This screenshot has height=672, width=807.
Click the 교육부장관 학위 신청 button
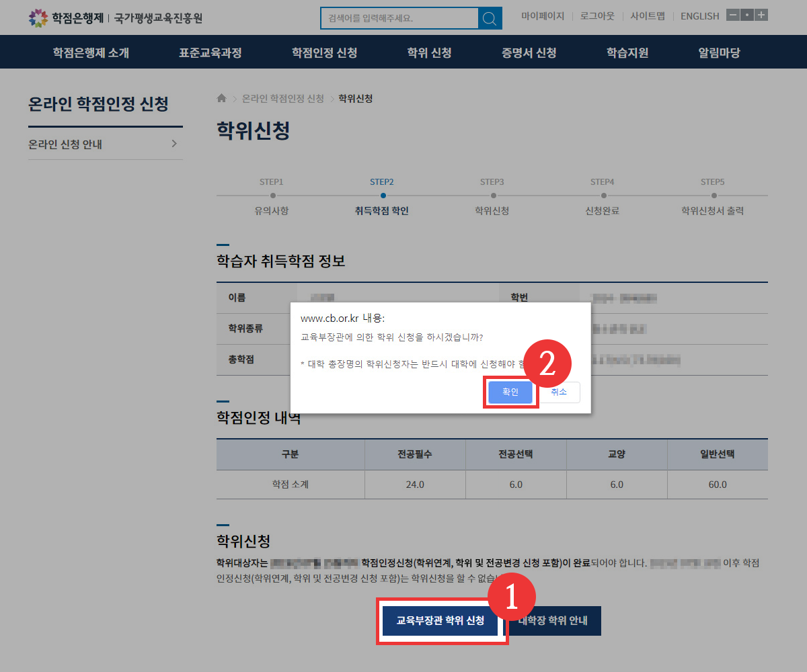point(440,621)
